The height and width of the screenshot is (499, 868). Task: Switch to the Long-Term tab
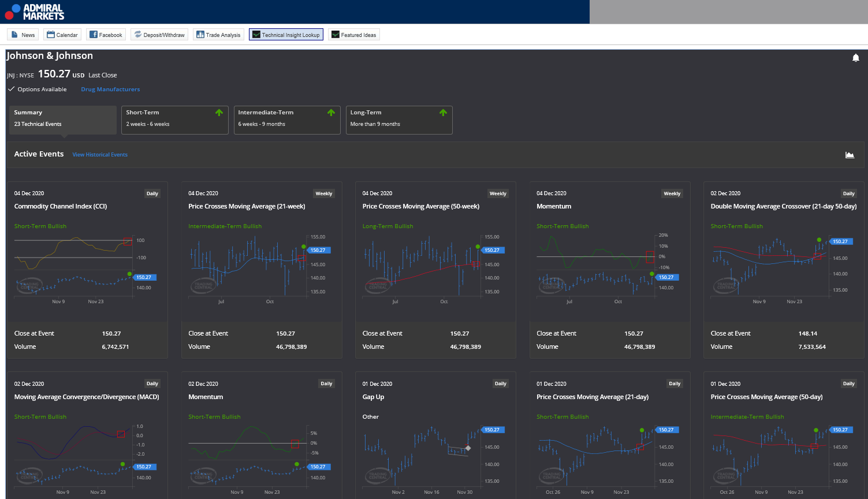[399, 120]
